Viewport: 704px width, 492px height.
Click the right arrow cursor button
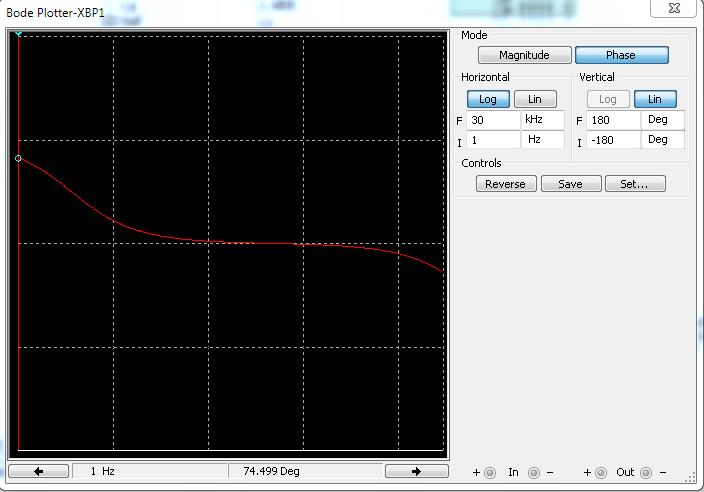(416, 471)
